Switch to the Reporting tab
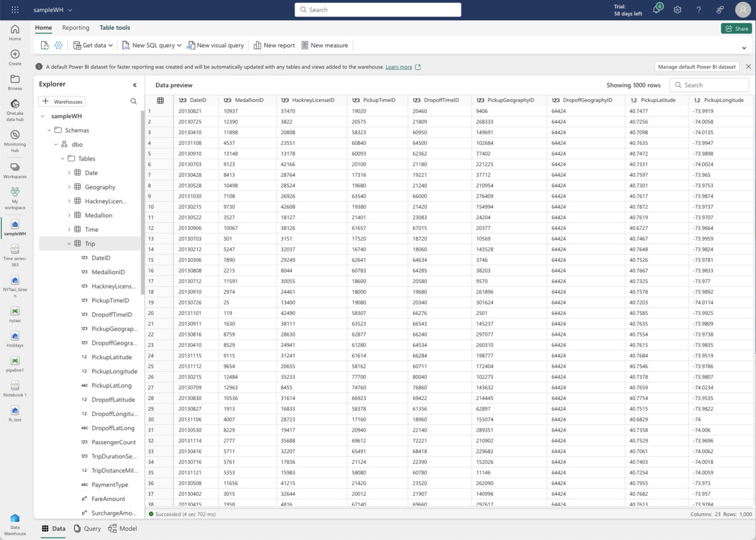Viewport: 756px width, 540px height. pyautogui.click(x=76, y=28)
